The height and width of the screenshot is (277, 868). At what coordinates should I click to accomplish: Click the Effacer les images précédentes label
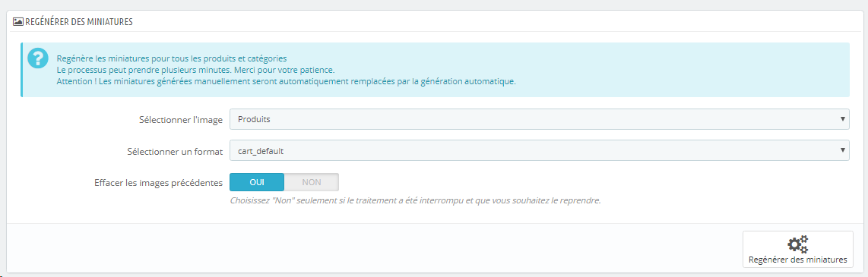(x=159, y=182)
